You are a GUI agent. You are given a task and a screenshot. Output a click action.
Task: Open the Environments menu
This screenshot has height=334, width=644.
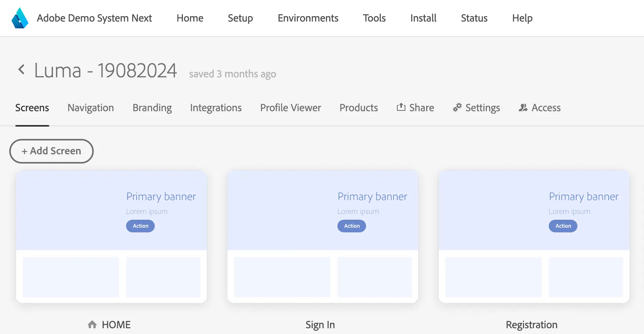tap(308, 18)
